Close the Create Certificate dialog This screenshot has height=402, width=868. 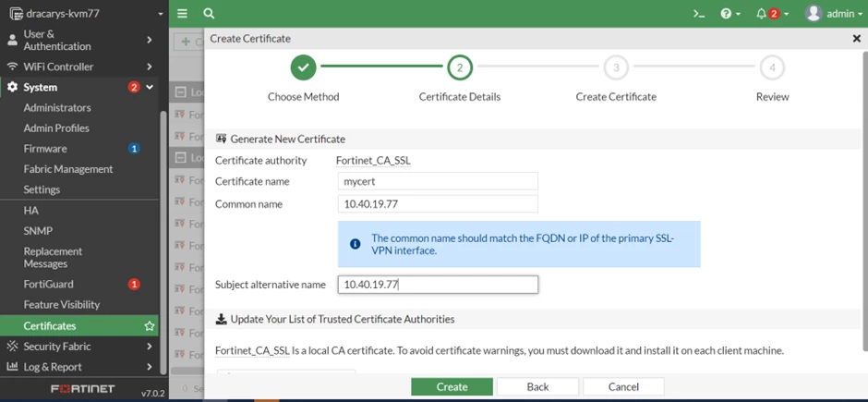tap(856, 38)
